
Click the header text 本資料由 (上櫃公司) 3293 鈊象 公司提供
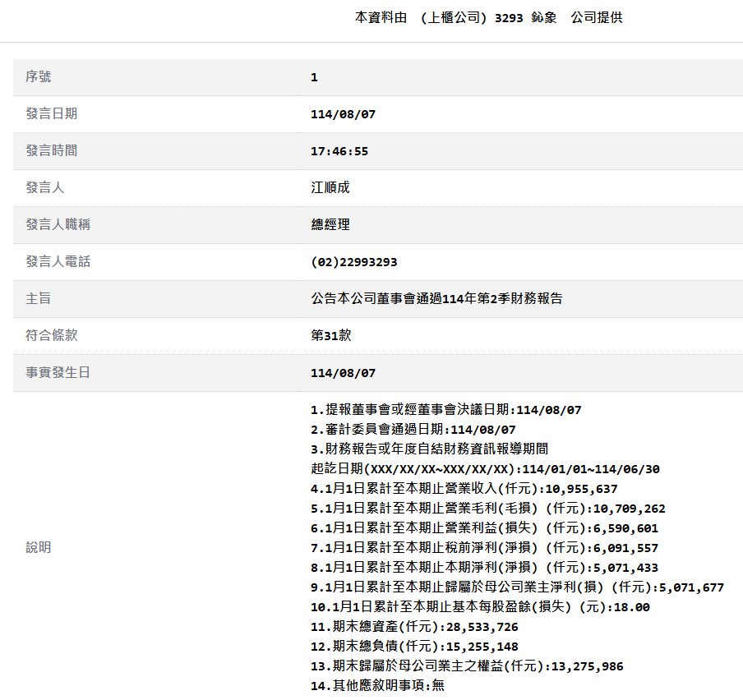click(488, 18)
